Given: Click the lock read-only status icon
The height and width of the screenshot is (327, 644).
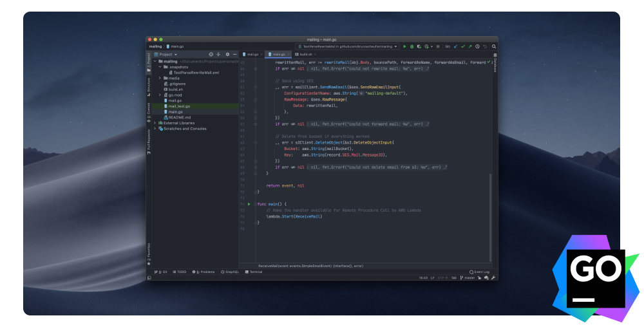Looking at the screenshot, I should 479,278.
